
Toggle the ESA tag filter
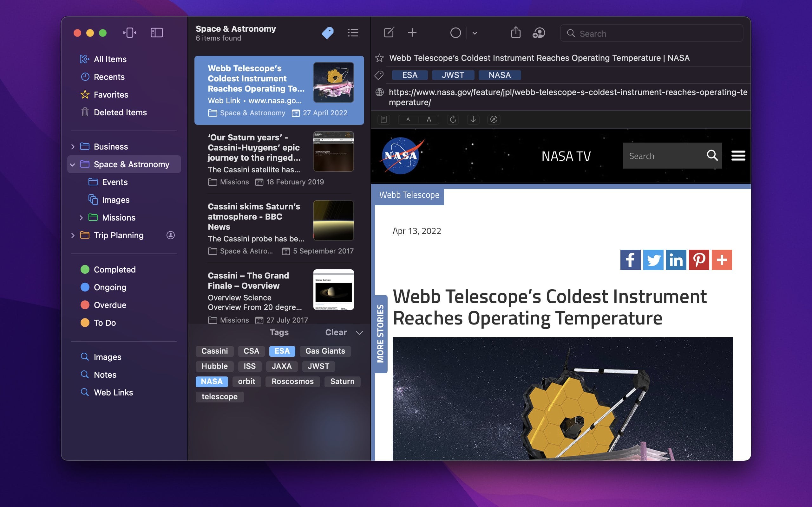(x=282, y=351)
